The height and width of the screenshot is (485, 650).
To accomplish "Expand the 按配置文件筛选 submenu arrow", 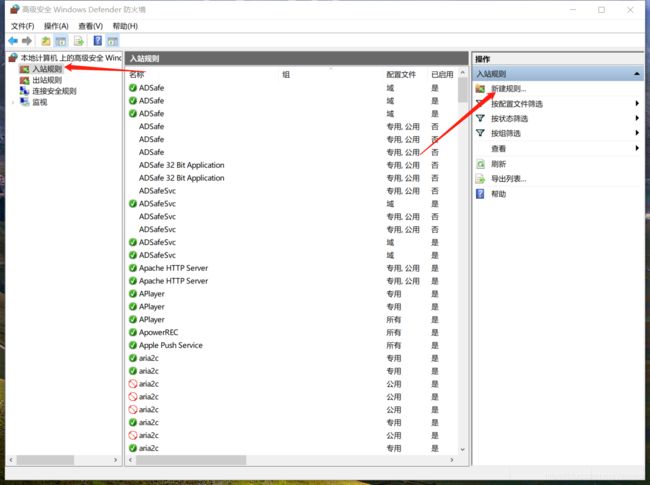I will (x=637, y=103).
